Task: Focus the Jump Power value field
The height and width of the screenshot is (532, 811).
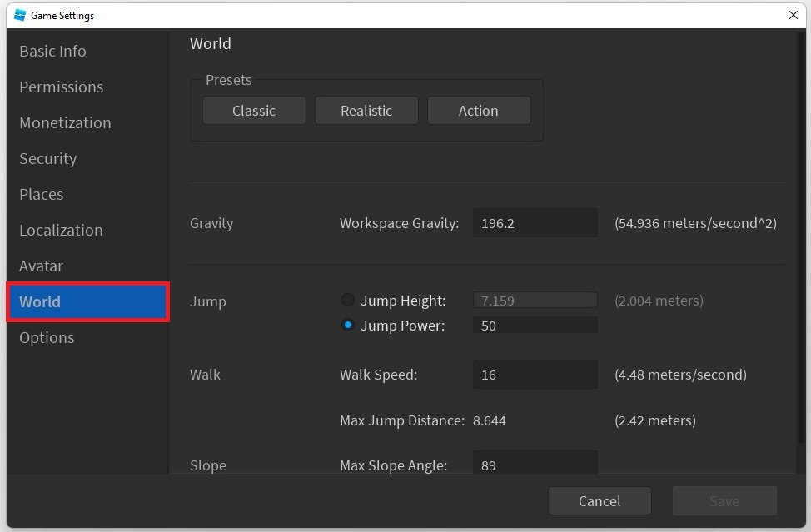Action: click(535, 326)
